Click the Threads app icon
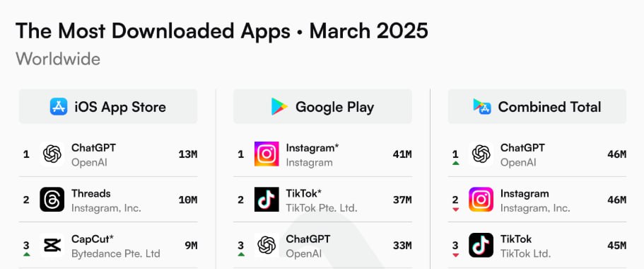Image resolution: width=644 pixels, height=269 pixels. pos(52,200)
